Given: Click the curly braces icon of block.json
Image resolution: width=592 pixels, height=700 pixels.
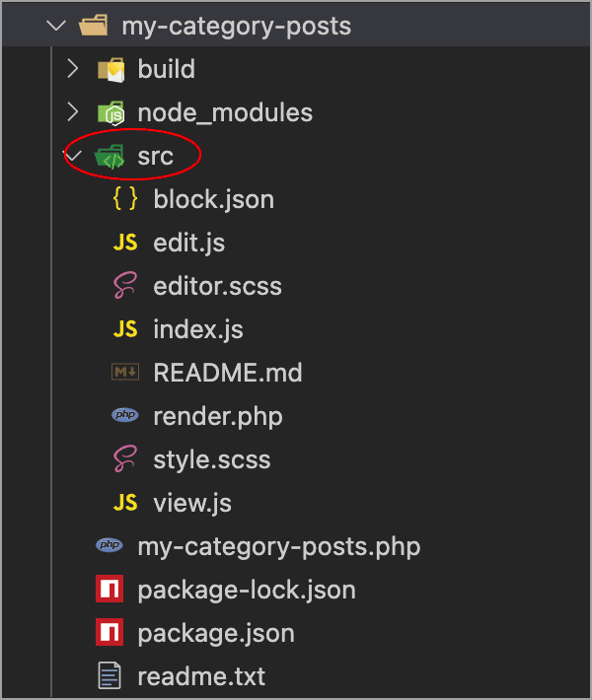Looking at the screenshot, I should (x=125, y=198).
